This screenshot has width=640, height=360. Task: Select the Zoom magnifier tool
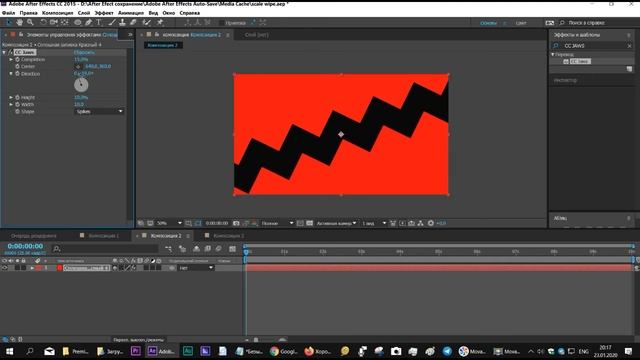(x=30, y=22)
